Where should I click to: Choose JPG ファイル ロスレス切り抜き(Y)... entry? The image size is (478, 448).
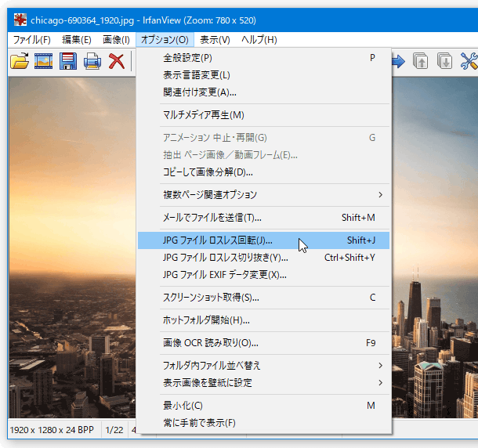click(264, 258)
